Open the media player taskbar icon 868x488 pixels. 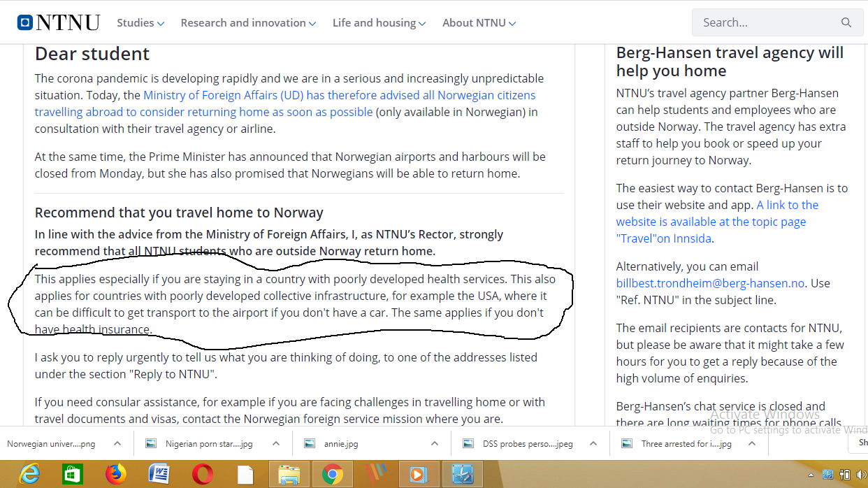(418, 475)
